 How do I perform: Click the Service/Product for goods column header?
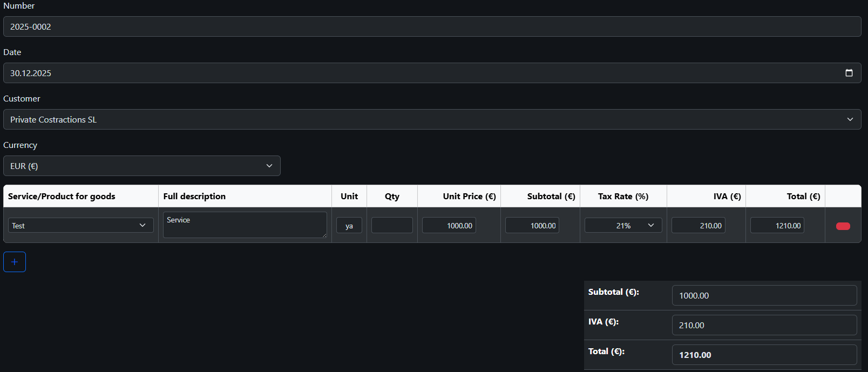coord(62,197)
